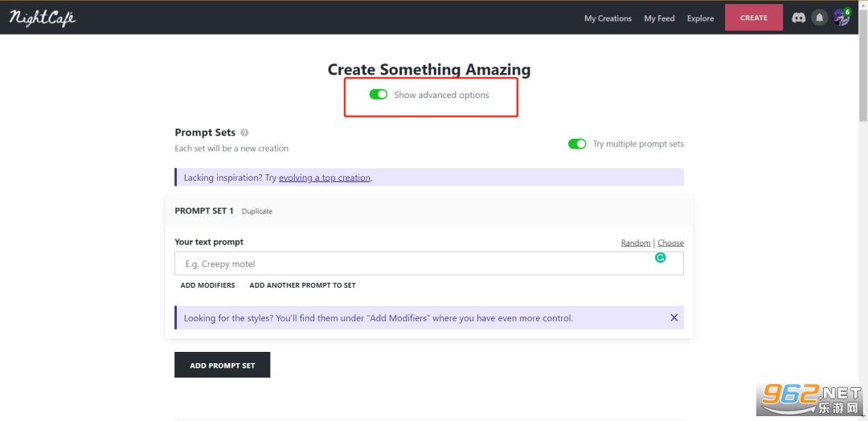Click the Your text prompt label
This screenshot has width=868, height=421.
coord(209,242)
